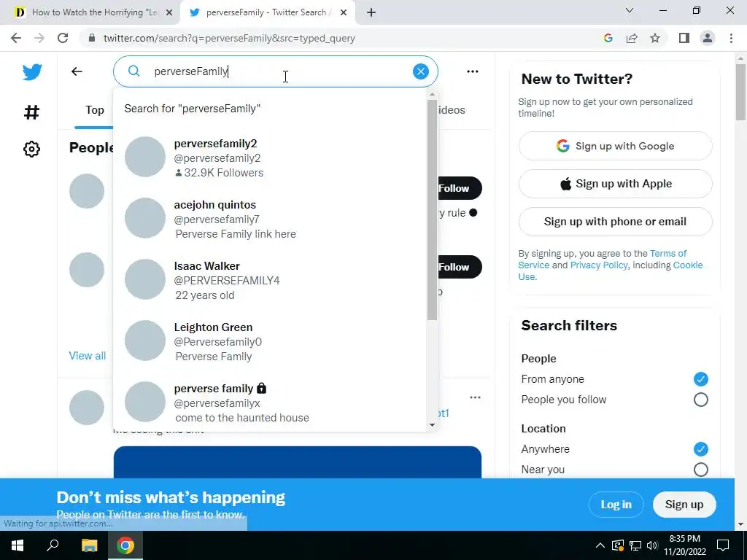
Task: Select perversefamily2 suggestion
Action: [x=270, y=157]
